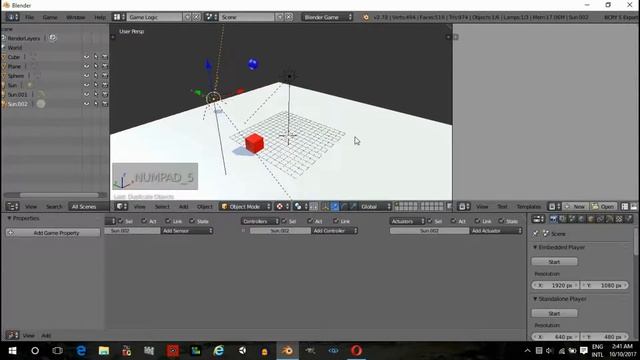640x360 pixels.
Task: Click the scene browse icon in header
Action: point(211,17)
